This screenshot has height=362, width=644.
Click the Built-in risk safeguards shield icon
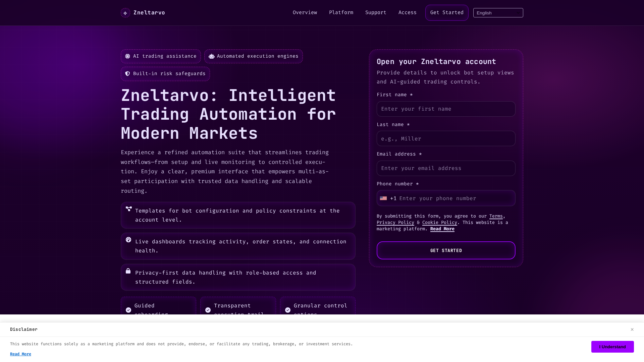[x=127, y=74]
